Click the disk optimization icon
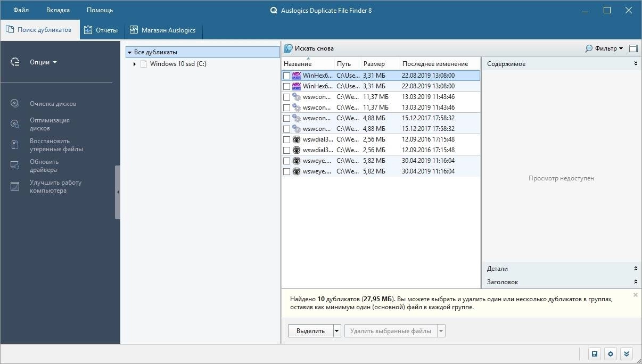This screenshot has width=642, height=364. (15, 124)
